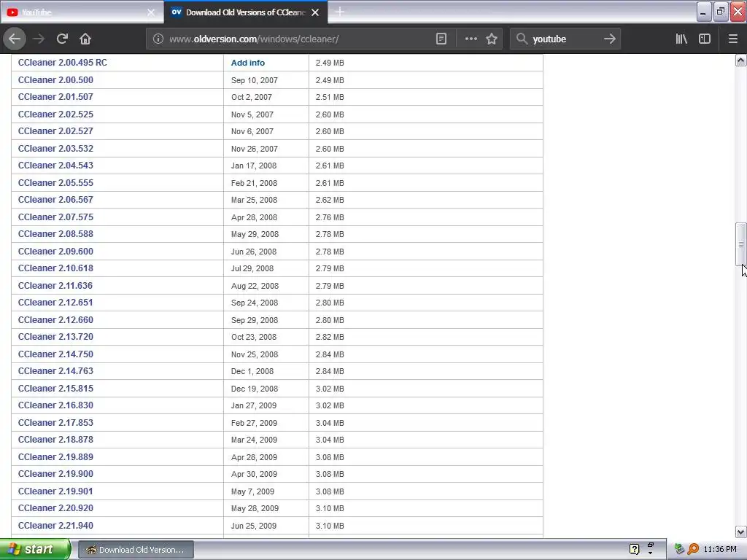
Task: Open CCleaner 2.02.525 link
Action: click(55, 114)
